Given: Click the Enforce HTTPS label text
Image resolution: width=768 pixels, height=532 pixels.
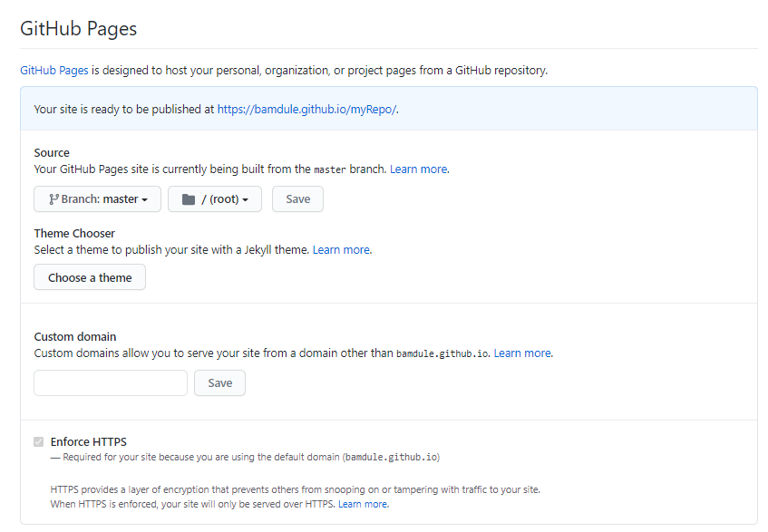Looking at the screenshot, I should pos(89,442).
